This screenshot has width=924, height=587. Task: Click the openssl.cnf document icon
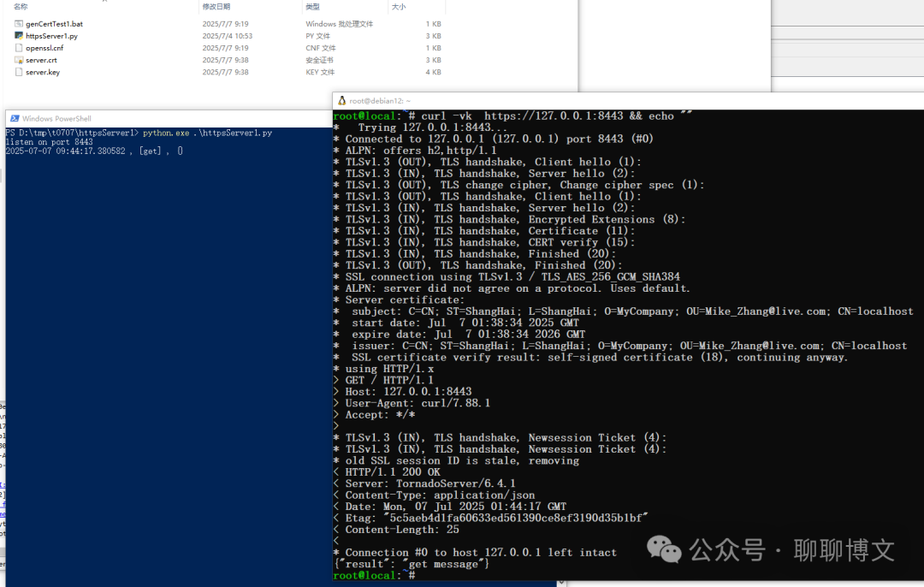19,48
